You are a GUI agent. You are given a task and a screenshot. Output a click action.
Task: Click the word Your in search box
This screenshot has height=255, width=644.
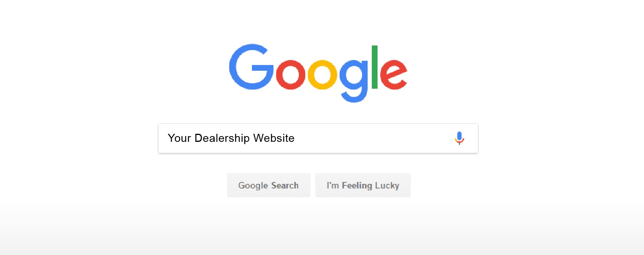179,138
